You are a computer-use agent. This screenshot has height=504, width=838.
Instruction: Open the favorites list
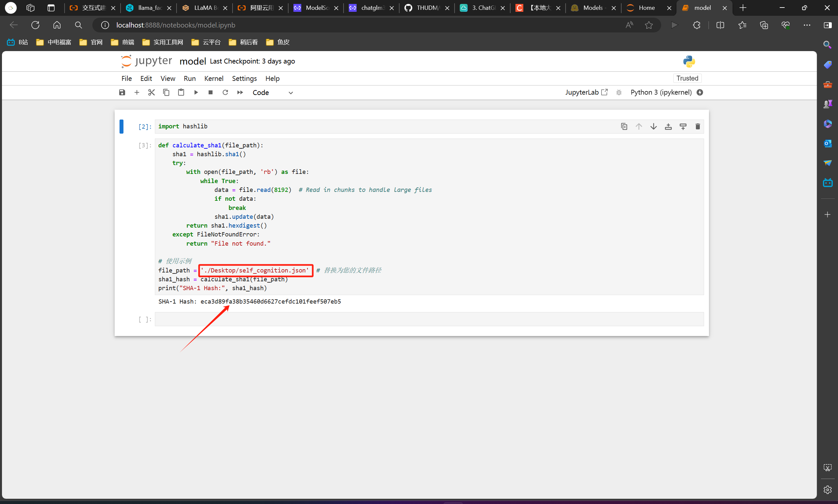point(742,25)
